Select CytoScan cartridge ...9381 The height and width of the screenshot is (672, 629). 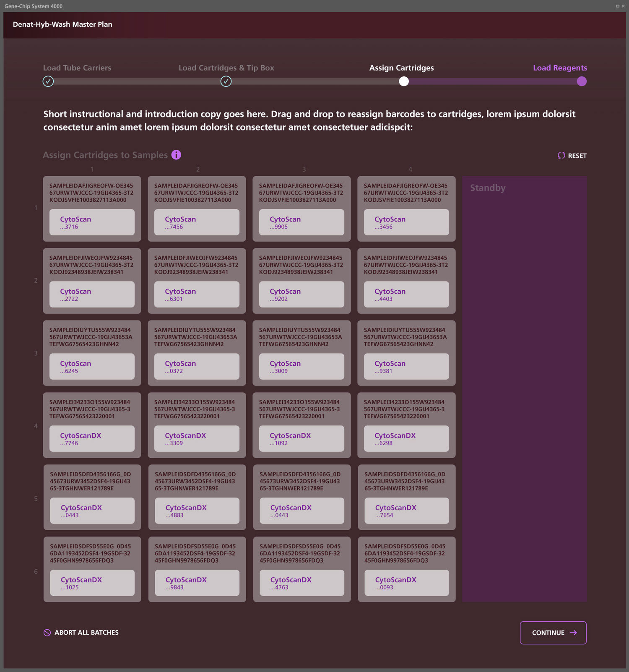(406, 367)
